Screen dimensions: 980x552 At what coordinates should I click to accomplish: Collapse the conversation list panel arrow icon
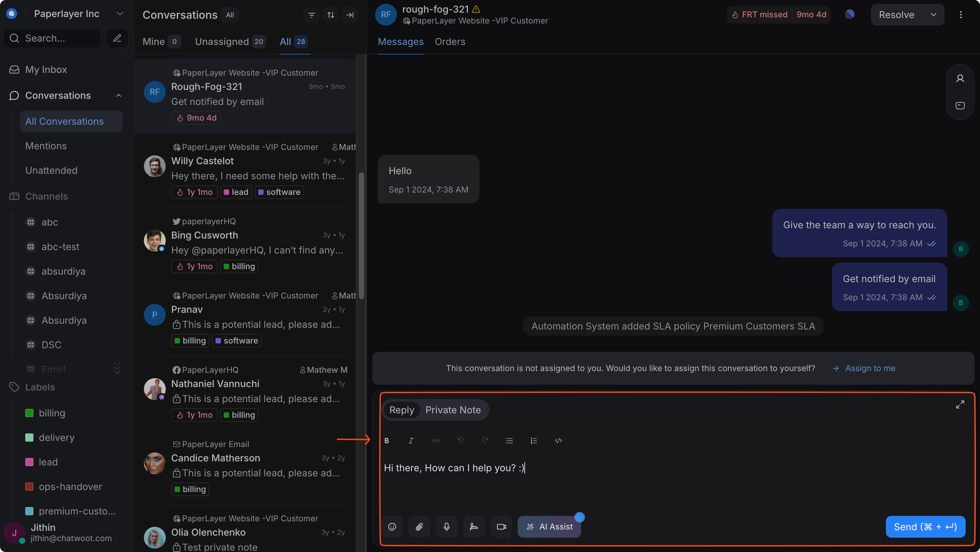[x=350, y=15]
